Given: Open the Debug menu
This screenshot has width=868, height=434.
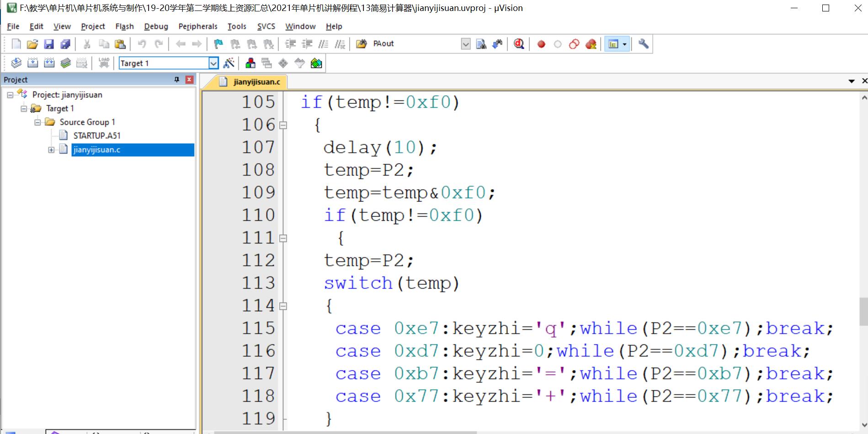Looking at the screenshot, I should [x=156, y=26].
